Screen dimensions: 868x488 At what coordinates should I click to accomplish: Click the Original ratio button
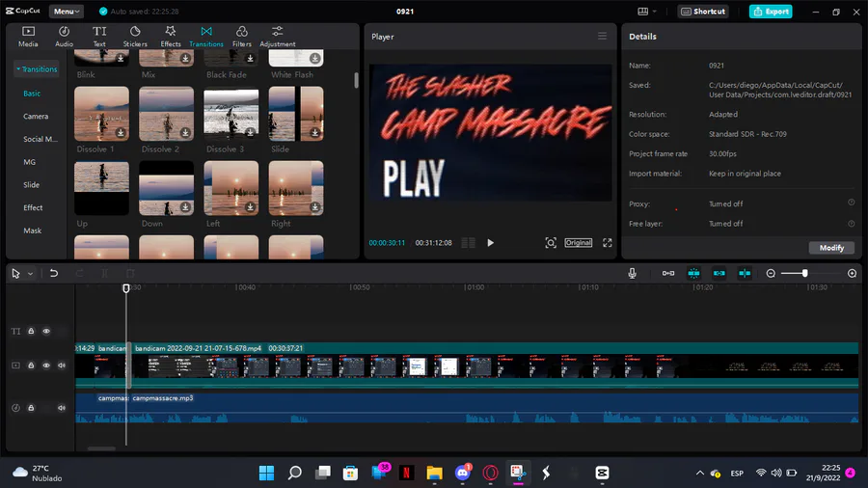pyautogui.click(x=579, y=242)
